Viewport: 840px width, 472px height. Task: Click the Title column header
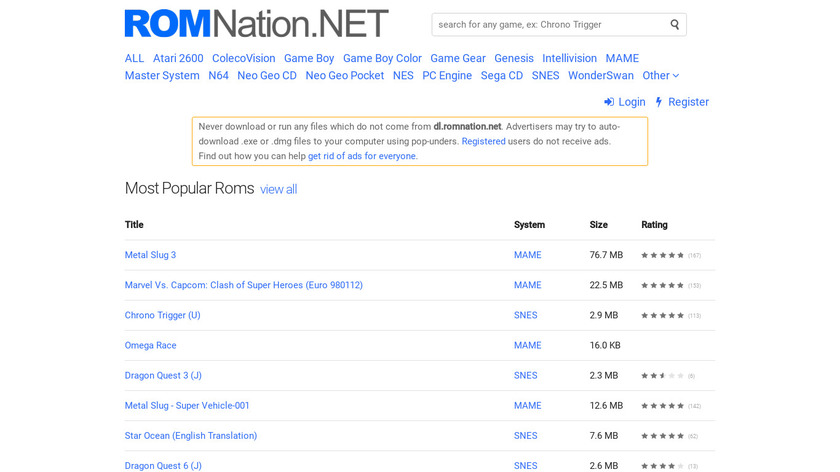(x=134, y=224)
